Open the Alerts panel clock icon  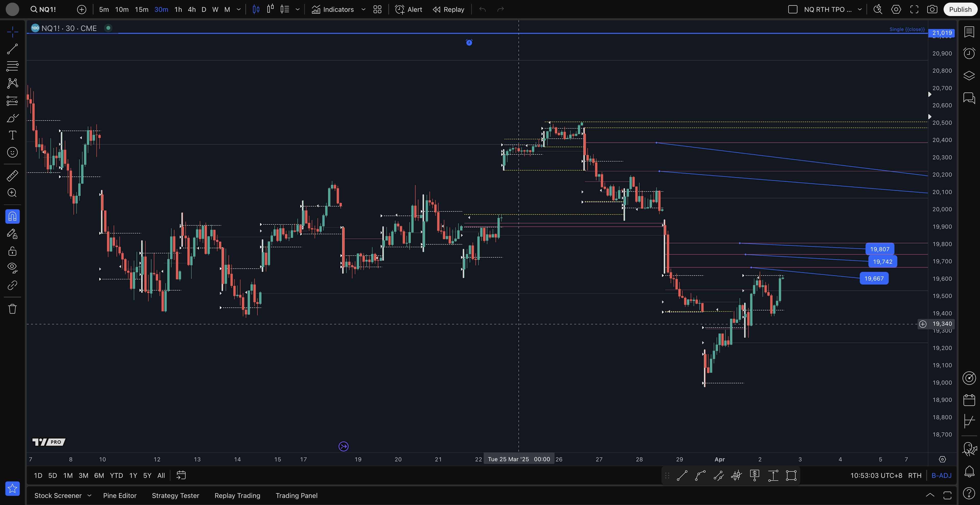969,53
